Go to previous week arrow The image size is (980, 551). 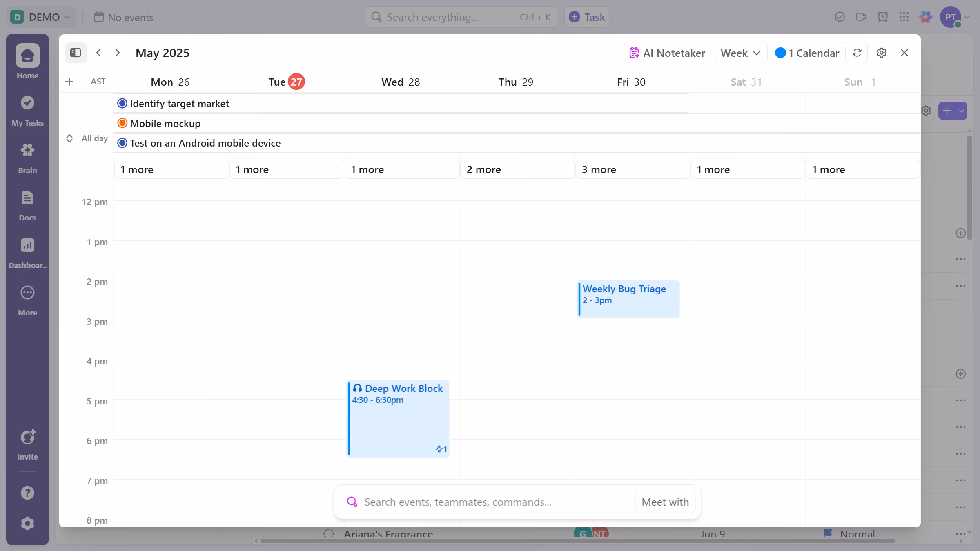98,53
